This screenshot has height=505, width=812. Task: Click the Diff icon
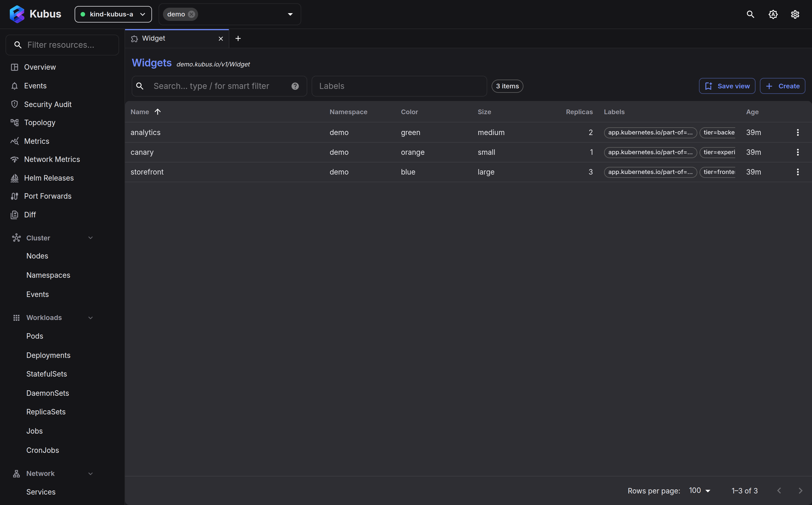14,215
